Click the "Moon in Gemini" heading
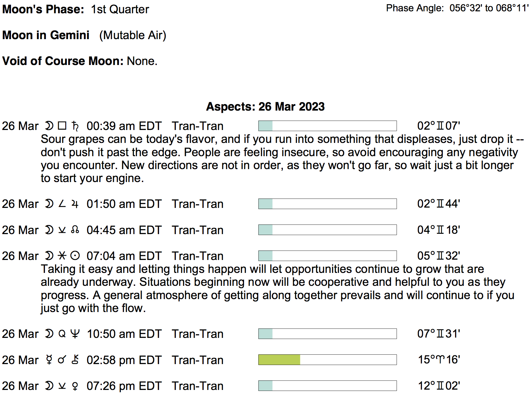The width and height of the screenshot is (532, 399). coord(46,35)
